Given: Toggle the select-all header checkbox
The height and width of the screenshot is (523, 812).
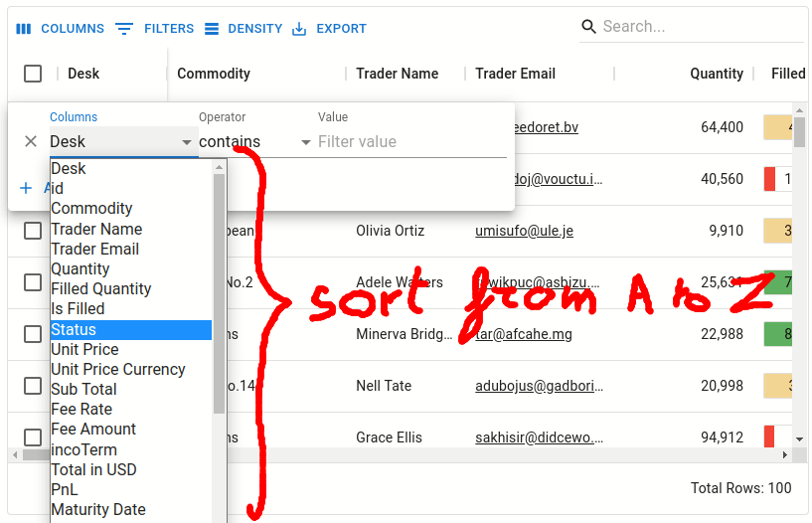Looking at the screenshot, I should [x=33, y=74].
